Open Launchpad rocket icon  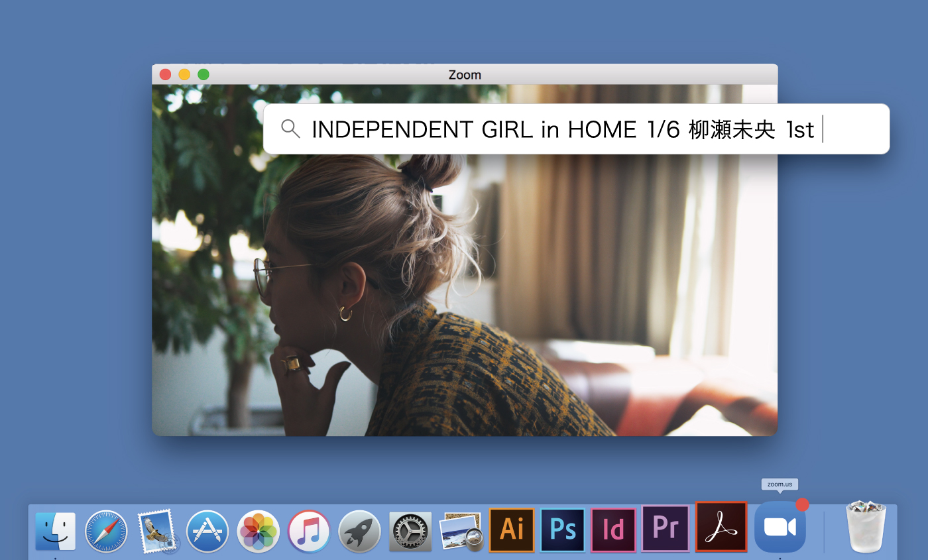359,531
